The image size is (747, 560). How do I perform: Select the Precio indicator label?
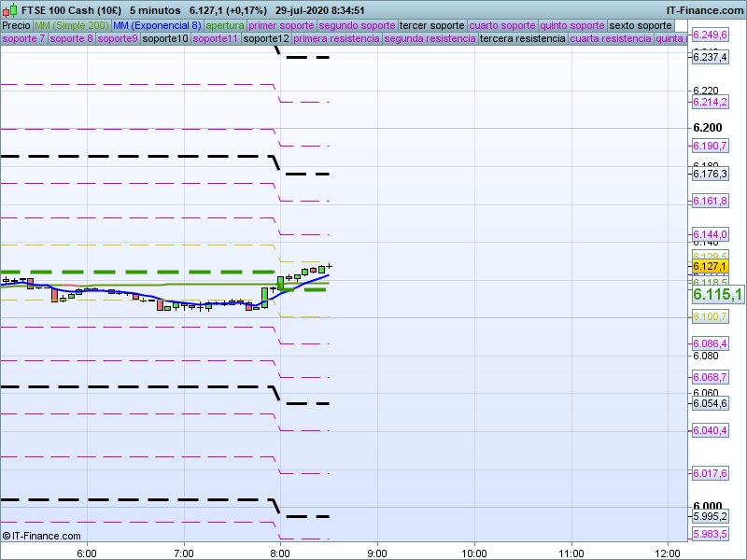pos(16,25)
